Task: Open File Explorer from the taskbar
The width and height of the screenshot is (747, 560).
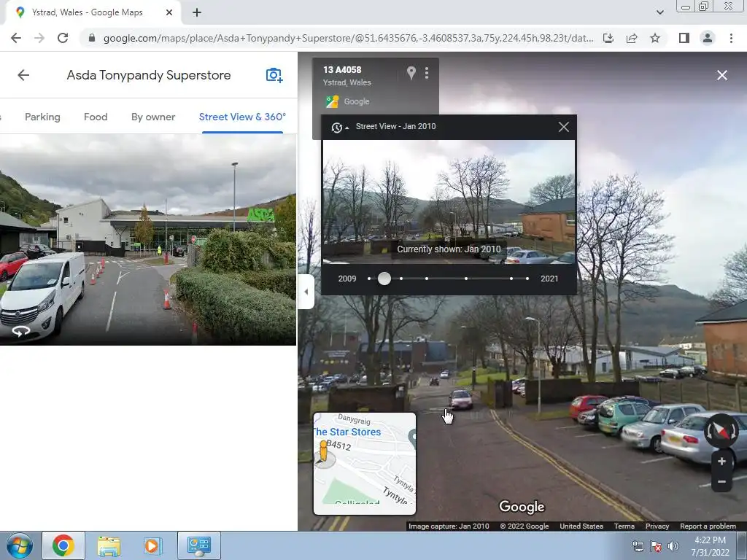Action: pos(109,545)
